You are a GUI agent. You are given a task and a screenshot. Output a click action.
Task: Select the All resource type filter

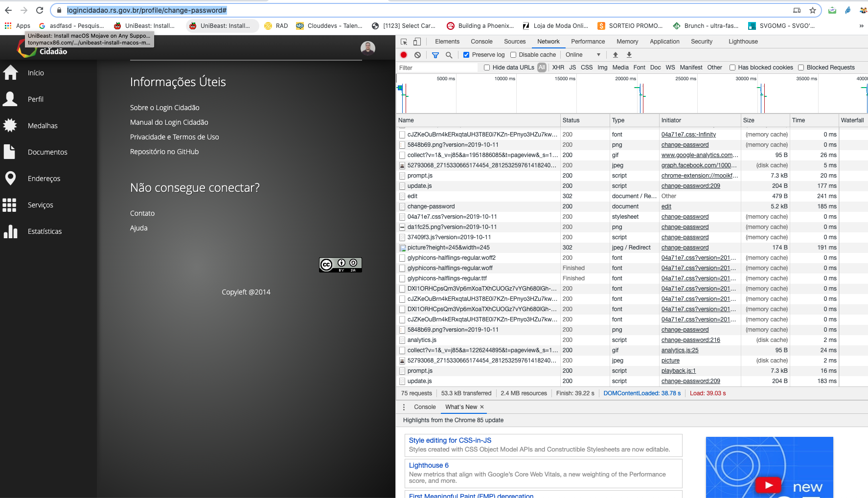click(542, 68)
